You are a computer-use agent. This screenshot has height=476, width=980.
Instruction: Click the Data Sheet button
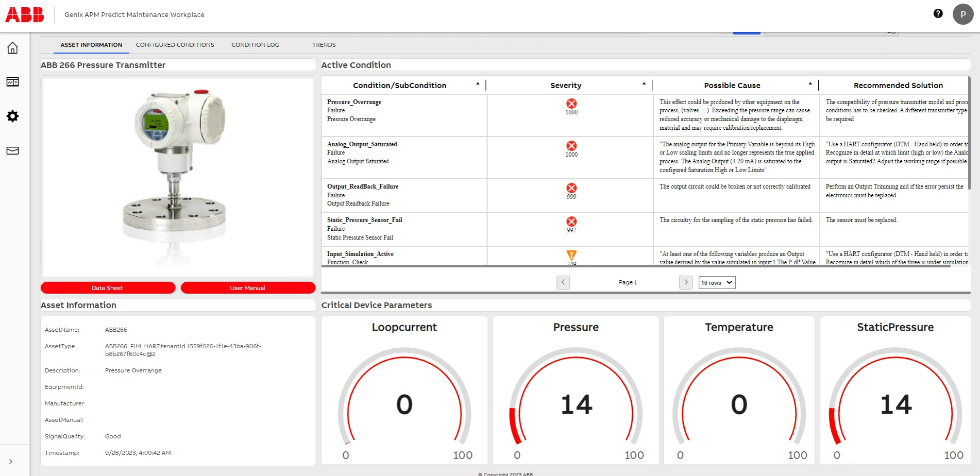tap(108, 288)
